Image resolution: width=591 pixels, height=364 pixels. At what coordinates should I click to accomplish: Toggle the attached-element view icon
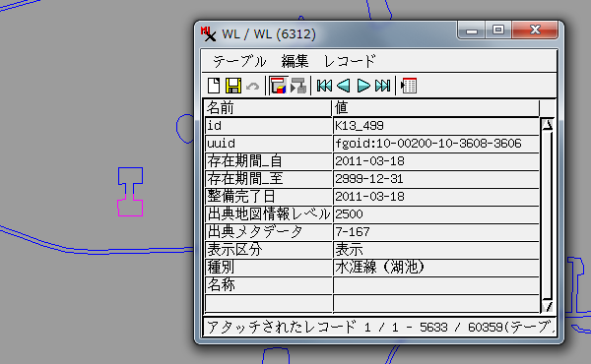point(279,86)
